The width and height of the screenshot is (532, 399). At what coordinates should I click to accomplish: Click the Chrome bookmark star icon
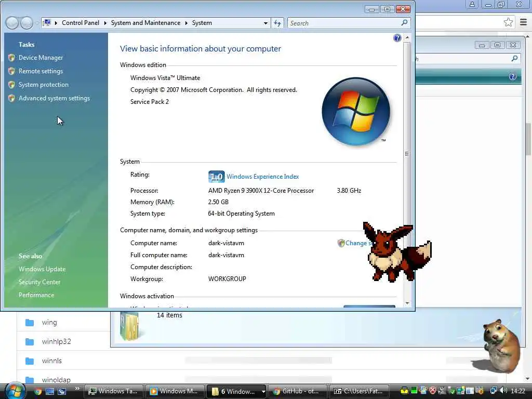pyautogui.click(x=508, y=22)
